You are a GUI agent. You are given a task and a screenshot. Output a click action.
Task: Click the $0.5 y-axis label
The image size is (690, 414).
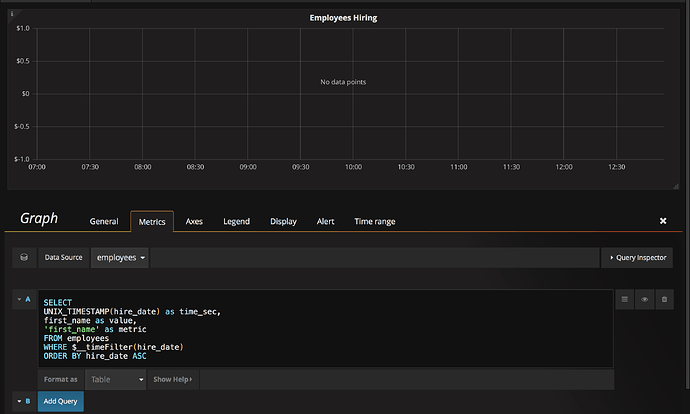(x=23, y=61)
